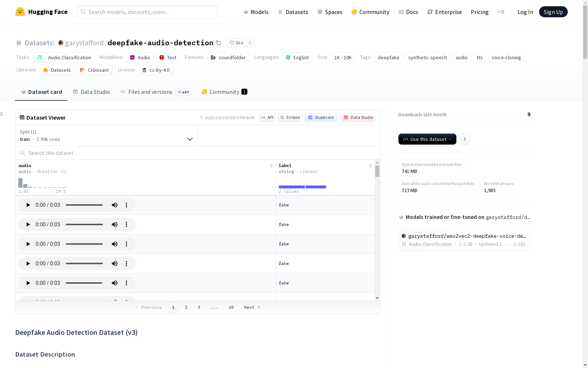Copy dataset name with the copy icon
This screenshot has width=588, height=368.
pyautogui.click(x=218, y=43)
